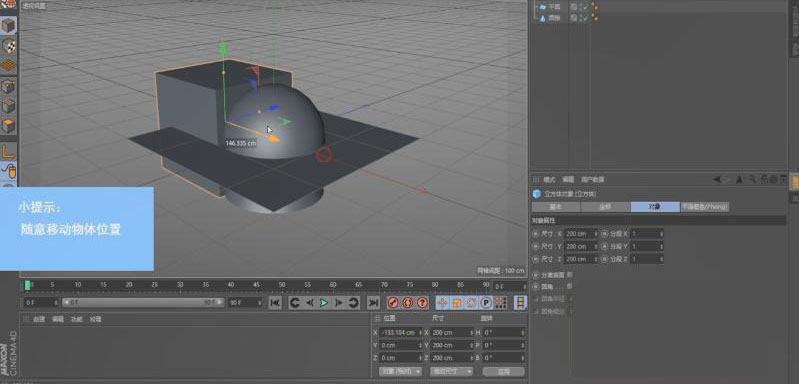Toggle Position keyframe recording icon
This screenshot has width=799, height=384.
442,303
